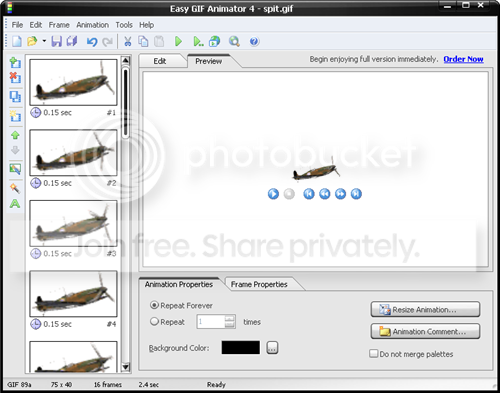Click the Copy toolbar icon
This screenshot has width=500, height=393.
[x=143, y=41]
